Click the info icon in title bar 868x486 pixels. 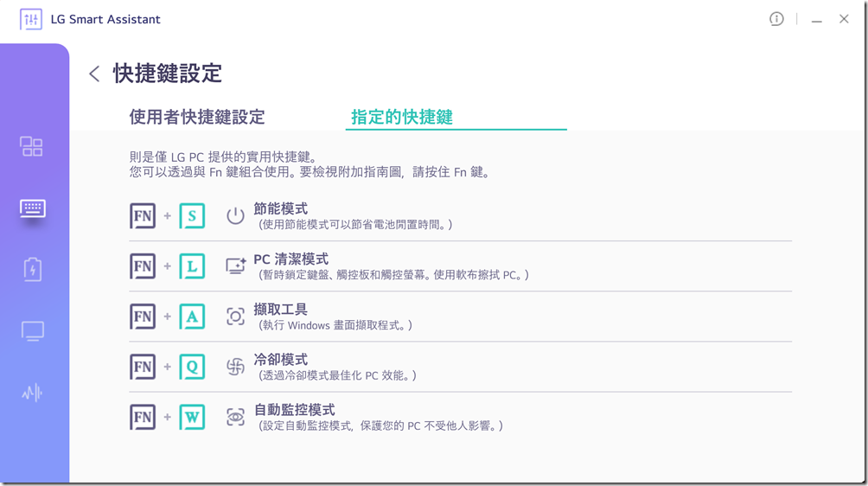[776, 19]
